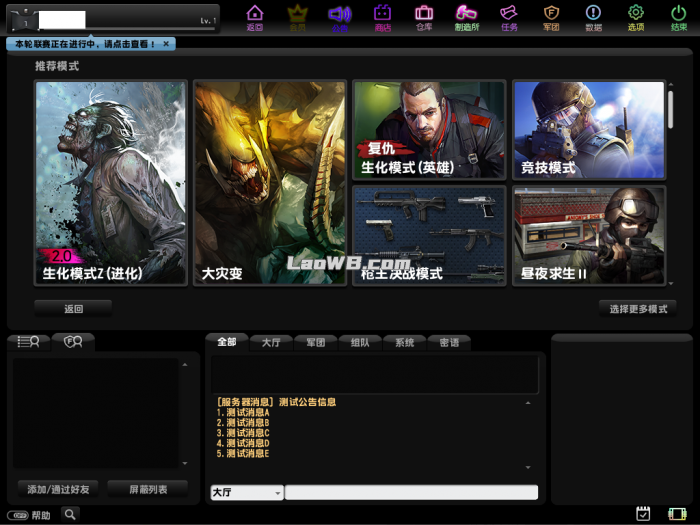
Task: Click the 屏蔽列表 button
Action: [148, 489]
